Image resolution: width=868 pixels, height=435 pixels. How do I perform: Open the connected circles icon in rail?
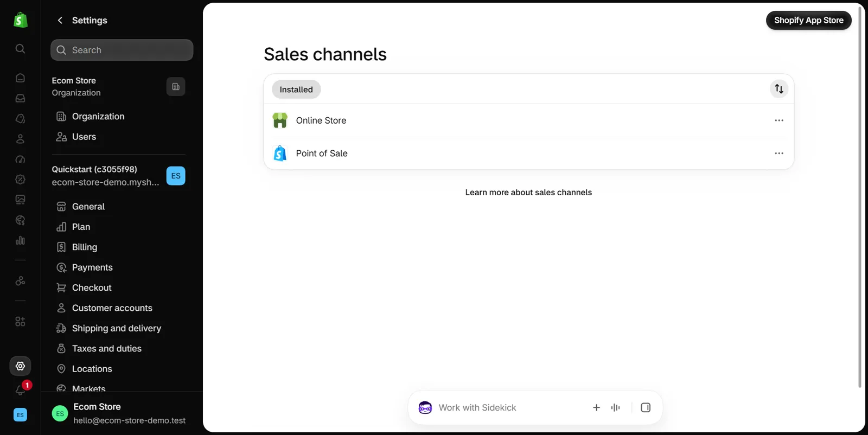(20, 281)
